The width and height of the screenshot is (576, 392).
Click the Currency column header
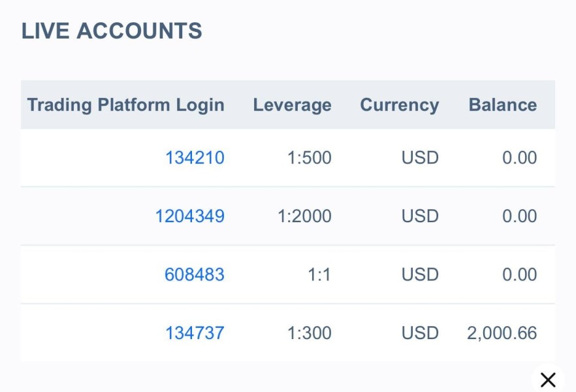[399, 105]
